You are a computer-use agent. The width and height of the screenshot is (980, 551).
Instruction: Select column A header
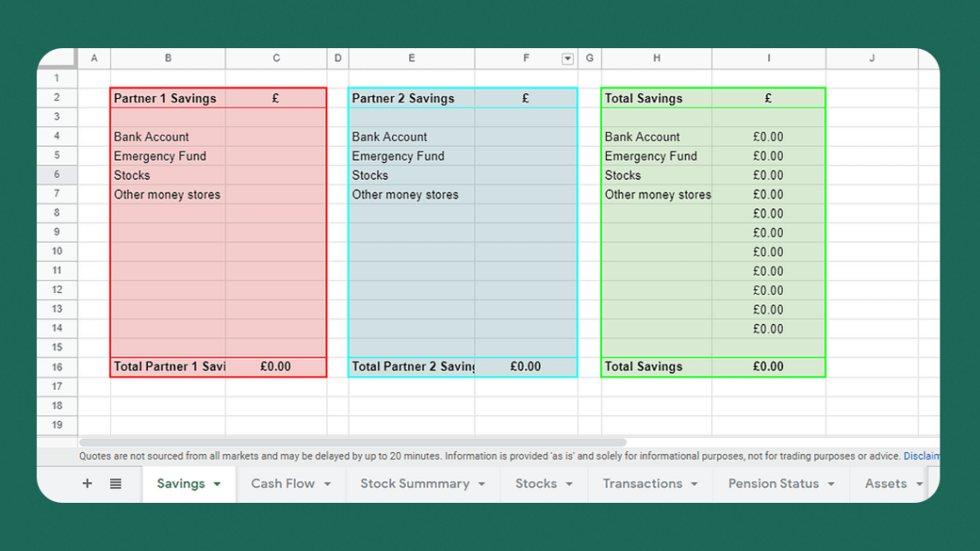[x=95, y=58]
